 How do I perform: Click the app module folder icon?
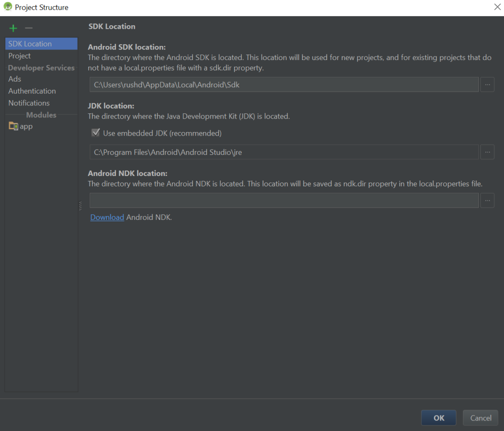point(13,127)
